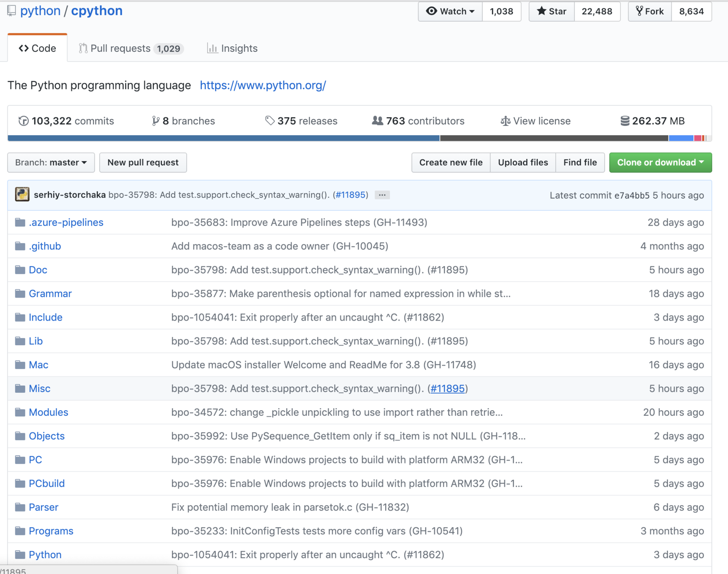Click the license scale icon
The width and height of the screenshot is (728, 574).
point(505,121)
